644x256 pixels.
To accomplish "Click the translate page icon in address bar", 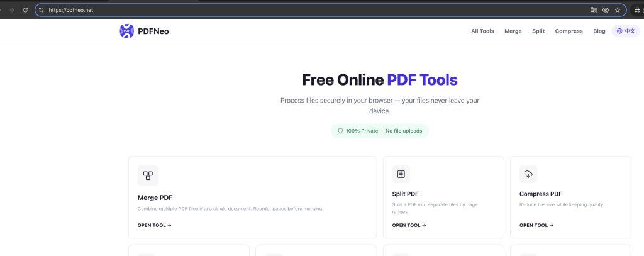I will point(594,10).
